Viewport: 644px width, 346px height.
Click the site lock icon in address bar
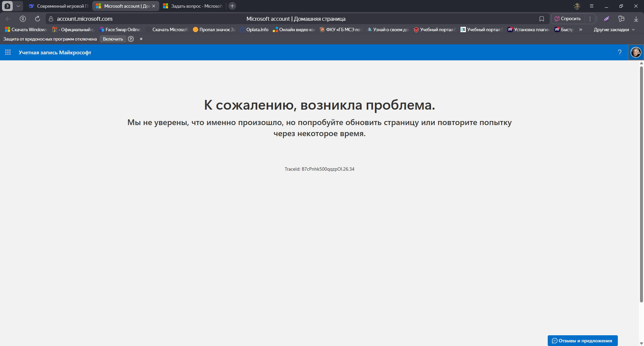51,19
